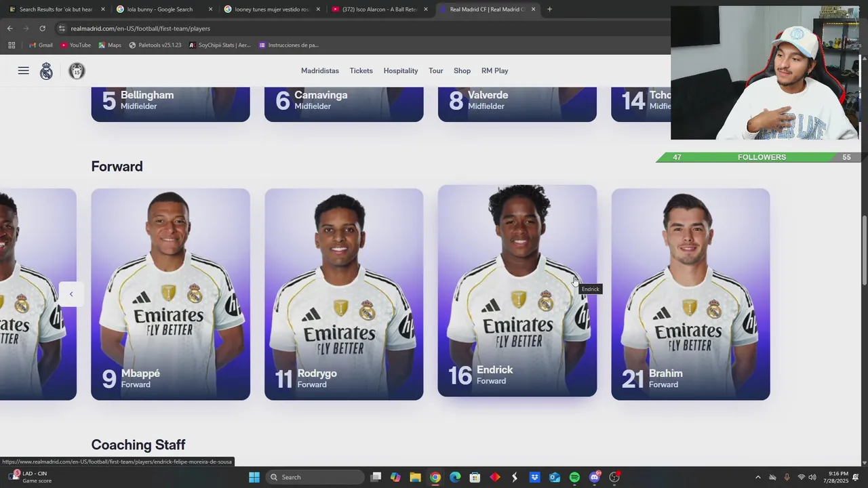Viewport: 868px width, 488px height.
Task: Open the Tour menu item
Action: tap(436, 70)
